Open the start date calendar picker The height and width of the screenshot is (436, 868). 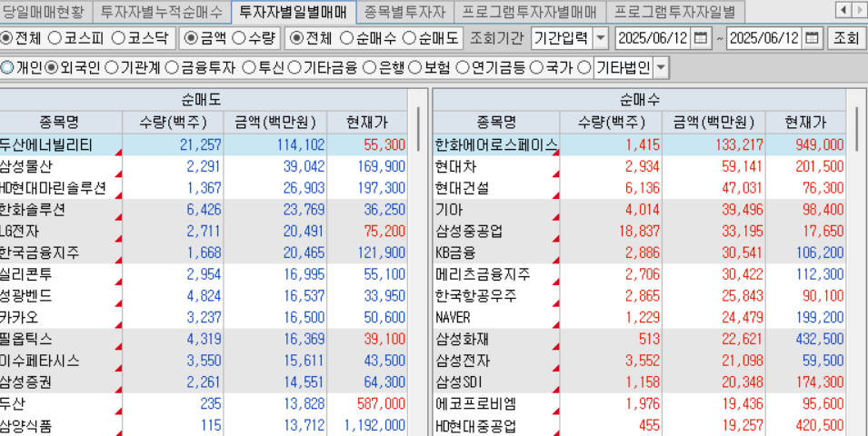pyautogui.click(x=700, y=38)
